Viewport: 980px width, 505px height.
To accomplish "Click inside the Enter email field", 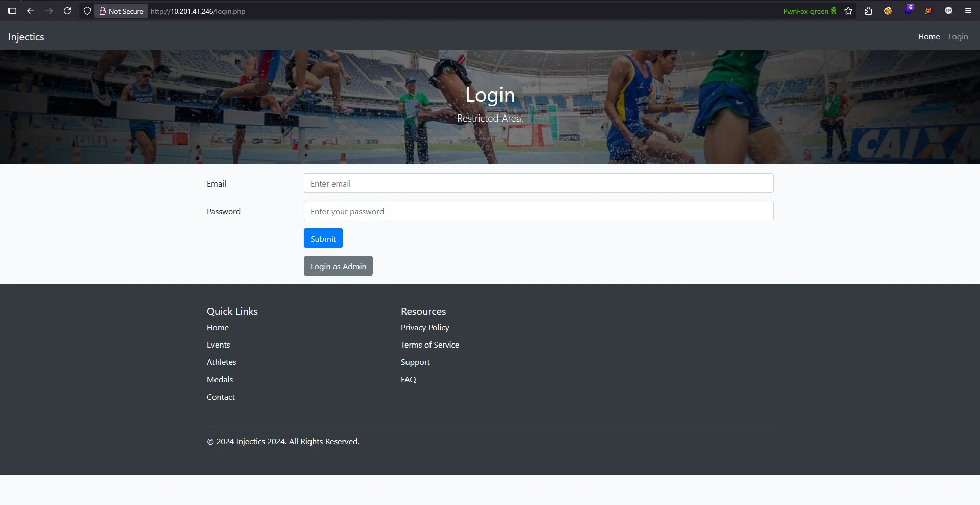I will 538,183.
